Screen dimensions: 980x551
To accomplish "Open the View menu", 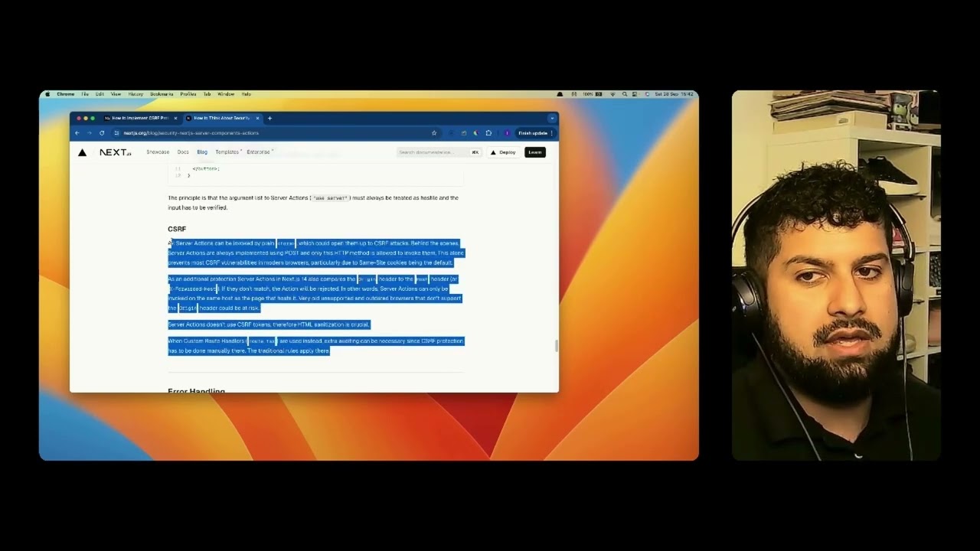I will tap(116, 94).
